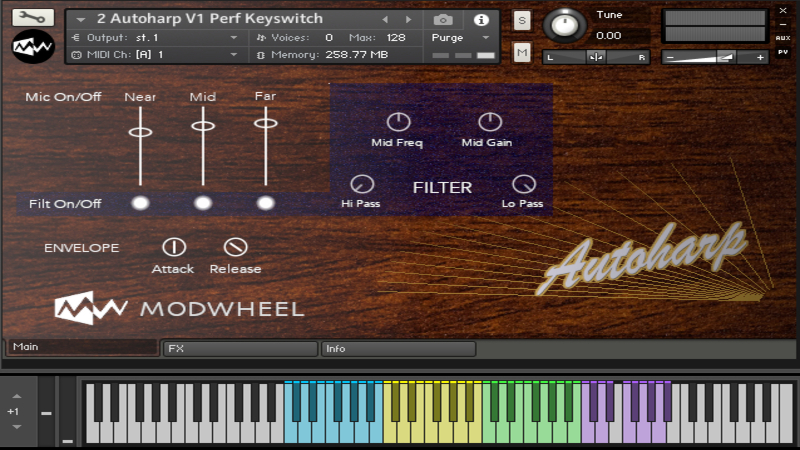Click the instrument name Autoharp V1 Perf Keyswitch
Image resolution: width=800 pixels, height=450 pixels.
click(x=210, y=19)
